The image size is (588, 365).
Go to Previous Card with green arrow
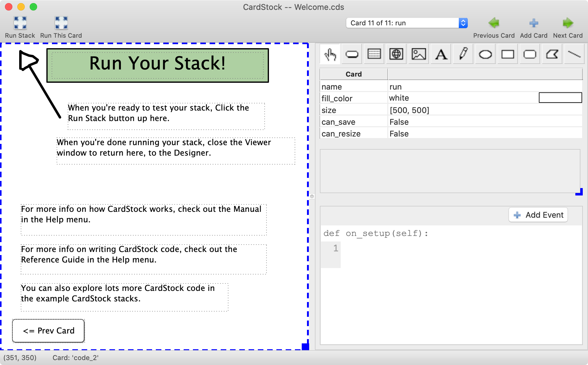(494, 23)
